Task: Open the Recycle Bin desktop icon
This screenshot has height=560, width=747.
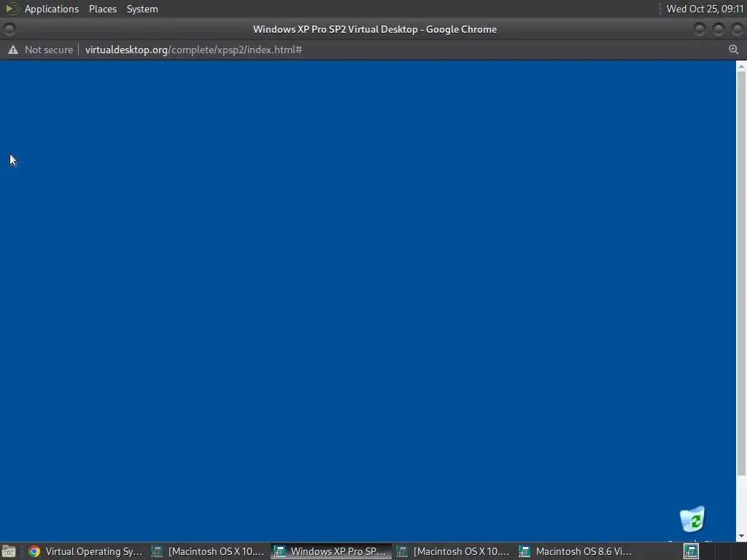Action: pos(692,519)
